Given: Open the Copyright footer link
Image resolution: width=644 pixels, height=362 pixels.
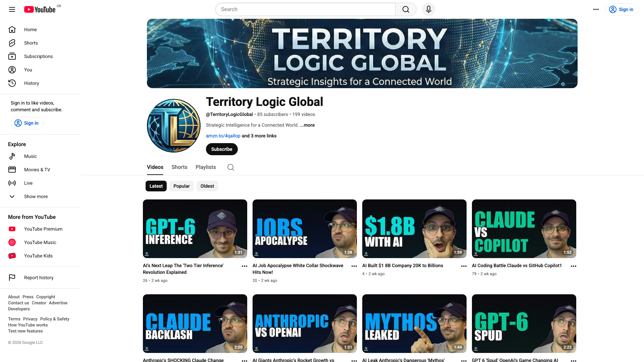Looking at the screenshot, I should click(x=46, y=297).
